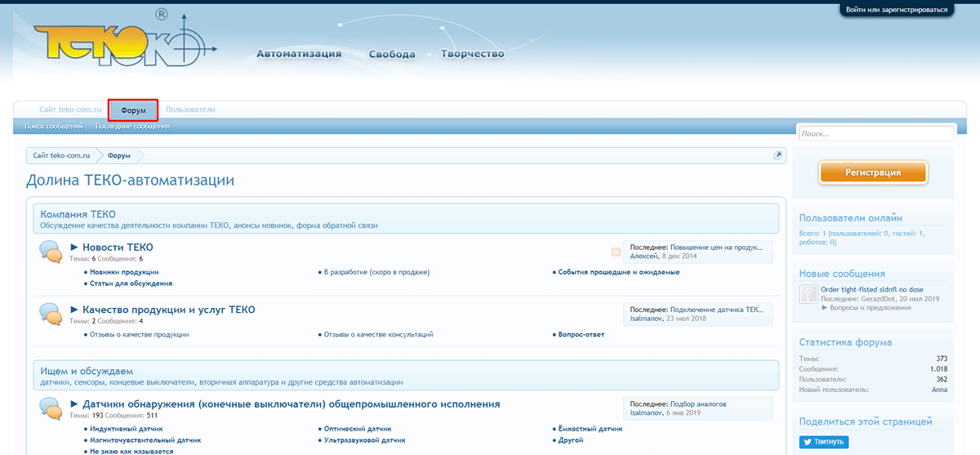Click the orange Регистрация button
The height and width of the screenshot is (455, 980).
(873, 172)
